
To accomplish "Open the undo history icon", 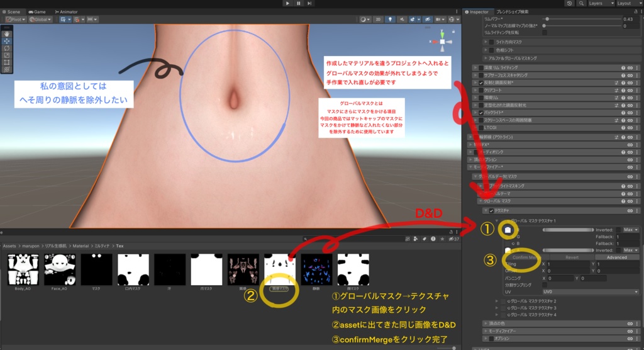I will pos(569,3).
